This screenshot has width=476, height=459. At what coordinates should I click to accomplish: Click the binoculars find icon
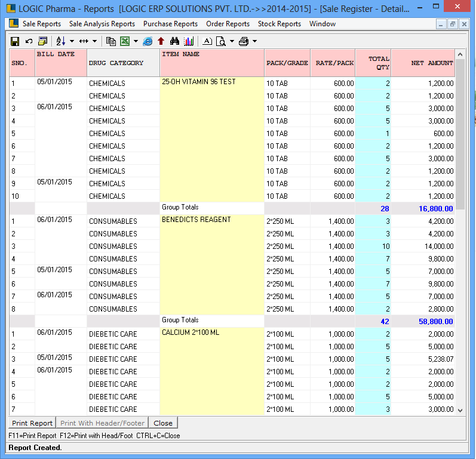174,41
